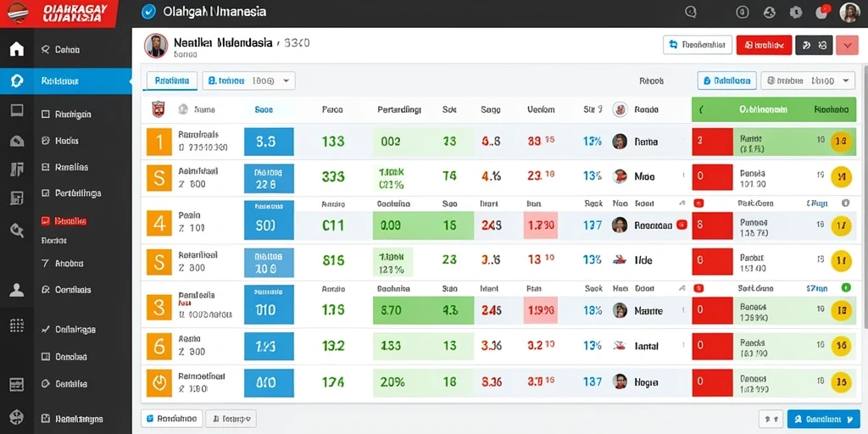This screenshot has height=434, width=868.
Task: Select the monitor icon in left sidebar
Action: click(x=17, y=110)
